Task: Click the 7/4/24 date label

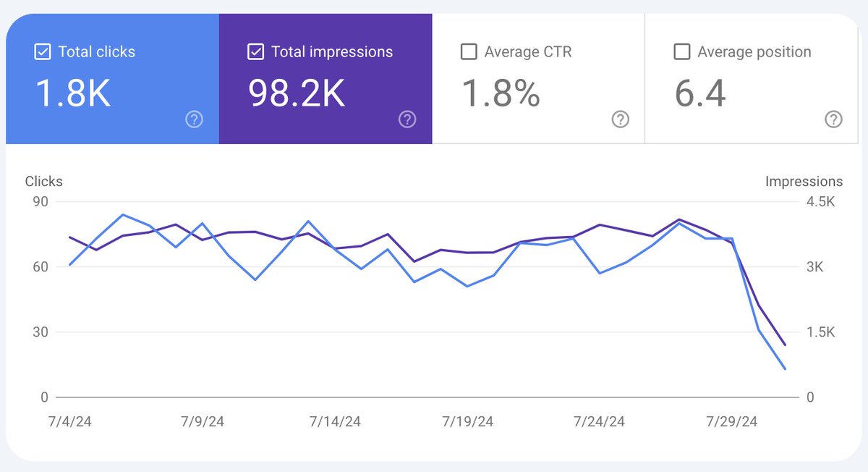Action: [x=70, y=422]
